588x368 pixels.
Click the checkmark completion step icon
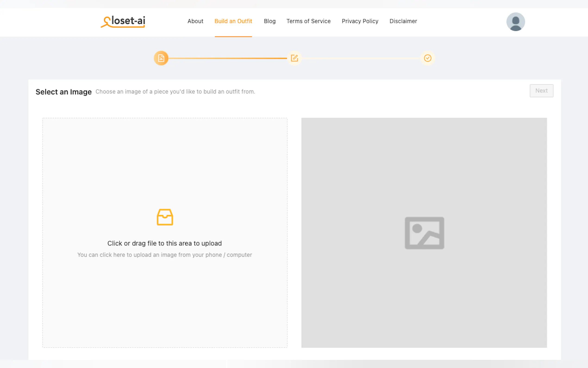[427, 58]
